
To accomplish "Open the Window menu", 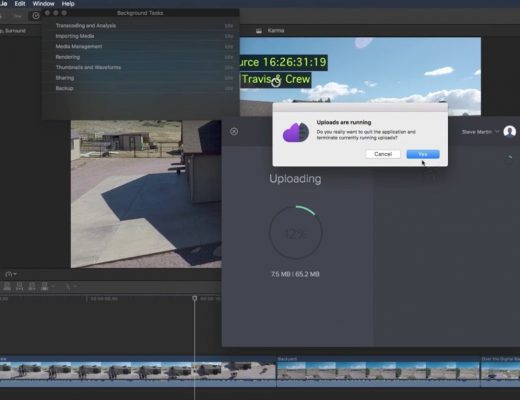I will pyautogui.click(x=43, y=4).
